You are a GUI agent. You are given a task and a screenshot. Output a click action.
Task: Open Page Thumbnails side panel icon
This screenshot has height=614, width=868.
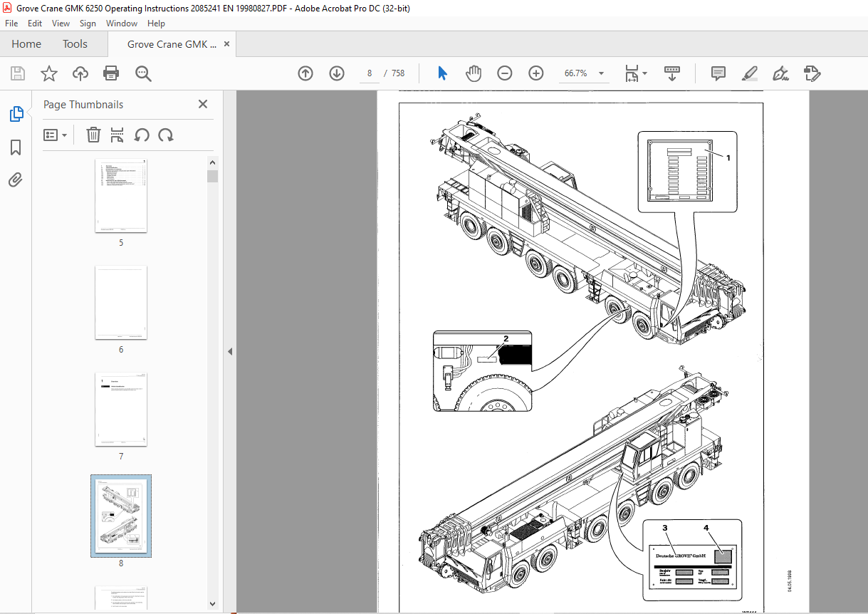pos(16,114)
